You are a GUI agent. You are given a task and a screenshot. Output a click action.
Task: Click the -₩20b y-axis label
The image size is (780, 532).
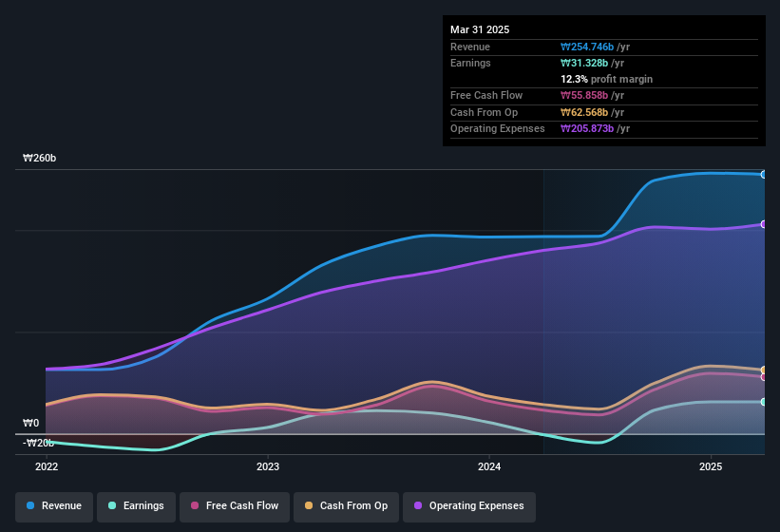coord(38,443)
